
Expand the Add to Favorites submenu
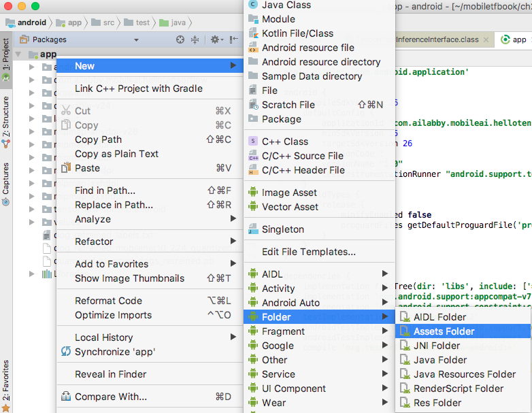coord(150,264)
